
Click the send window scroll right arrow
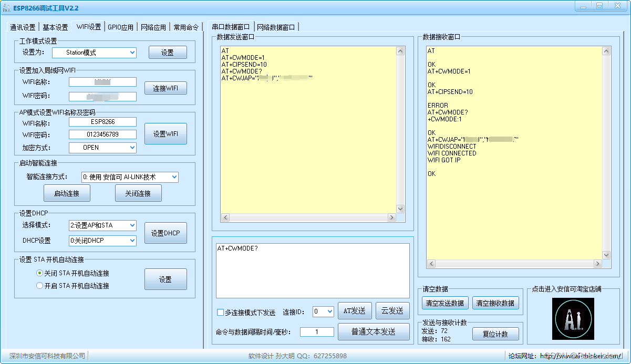(x=391, y=217)
